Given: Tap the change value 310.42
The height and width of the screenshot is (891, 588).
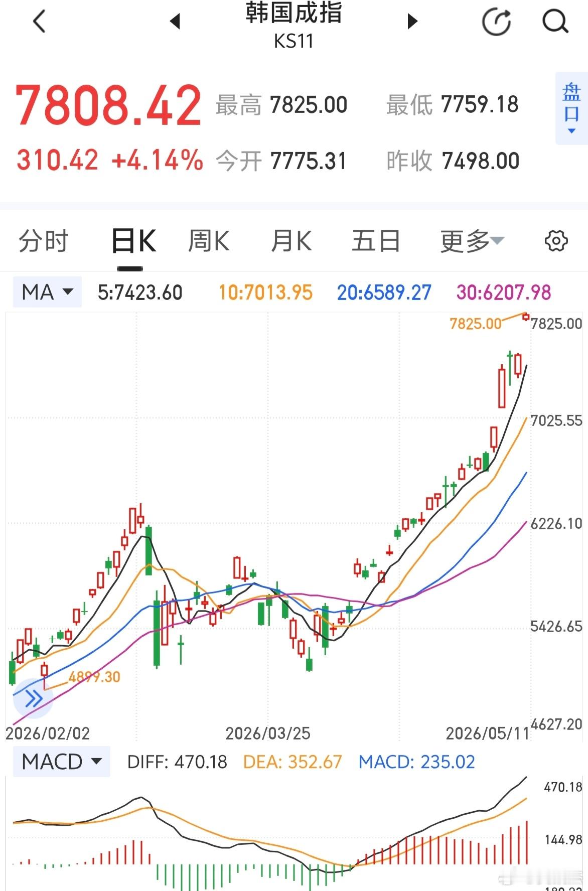Looking at the screenshot, I should (58, 161).
